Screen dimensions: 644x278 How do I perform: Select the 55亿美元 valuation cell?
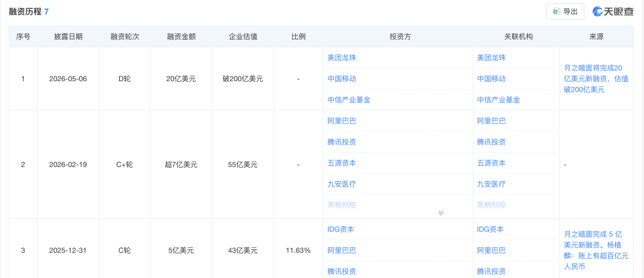click(243, 165)
